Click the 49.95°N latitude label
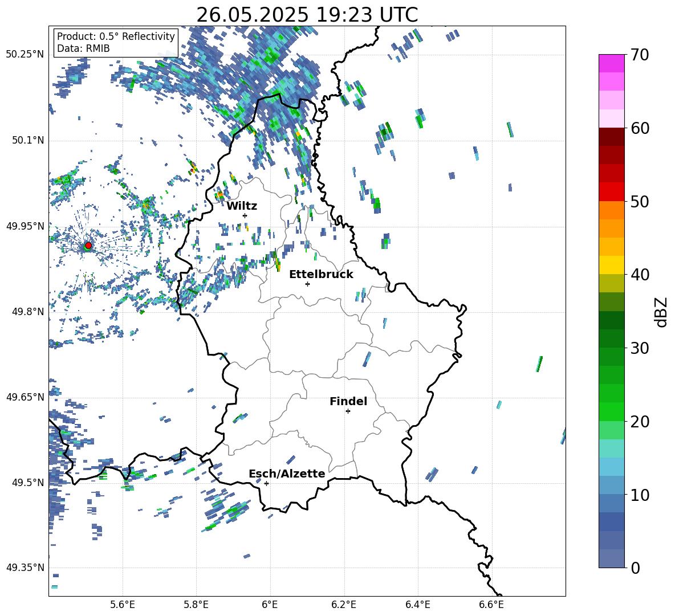The image size is (675, 616). click(x=25, y=226)
